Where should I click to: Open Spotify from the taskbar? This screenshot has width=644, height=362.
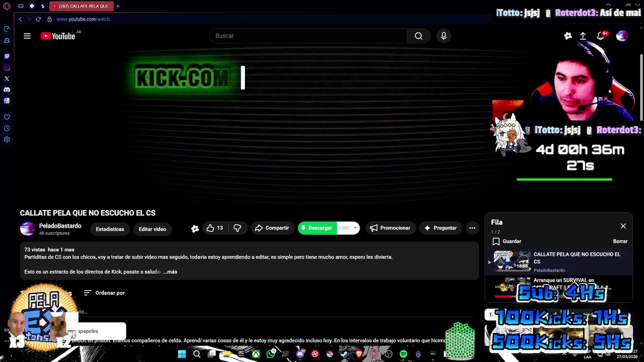coord(403,354)
